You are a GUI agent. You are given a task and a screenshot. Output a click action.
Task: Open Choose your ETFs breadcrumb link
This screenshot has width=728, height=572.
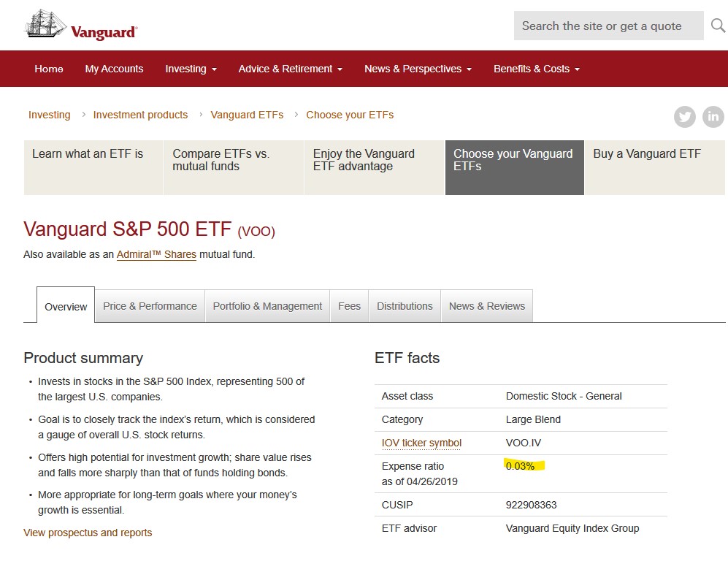[x=350, y=115]
